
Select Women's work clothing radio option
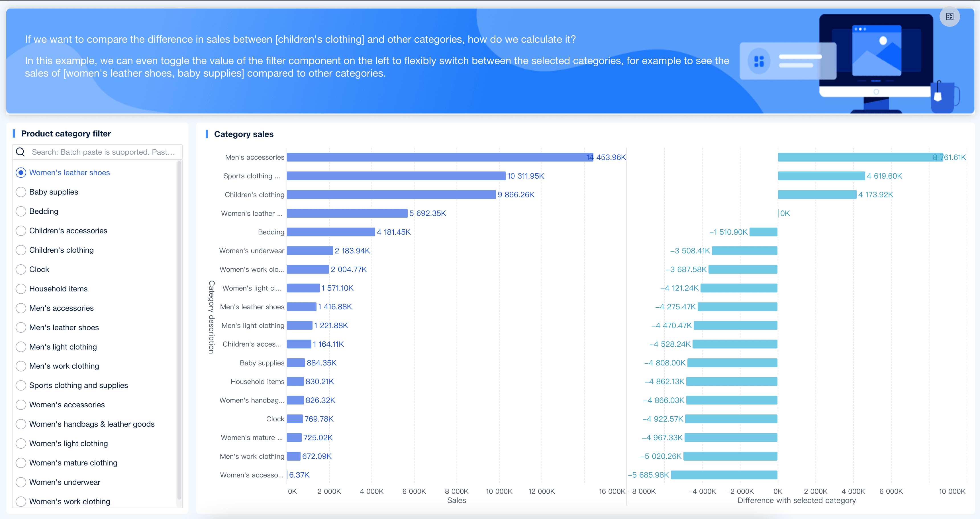coord(21,502)
